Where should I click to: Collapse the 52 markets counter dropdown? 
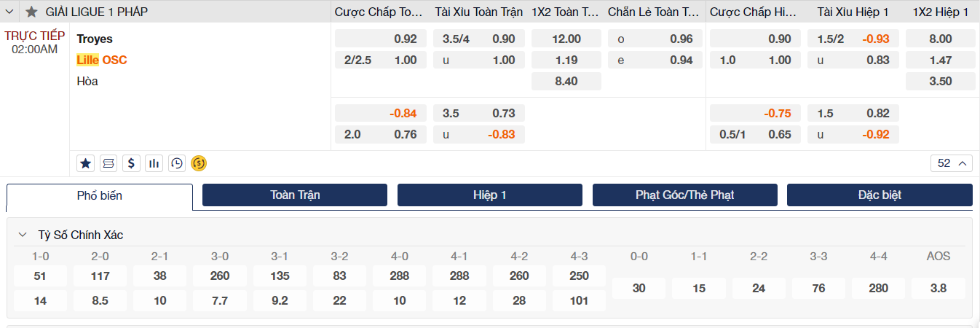951,163
